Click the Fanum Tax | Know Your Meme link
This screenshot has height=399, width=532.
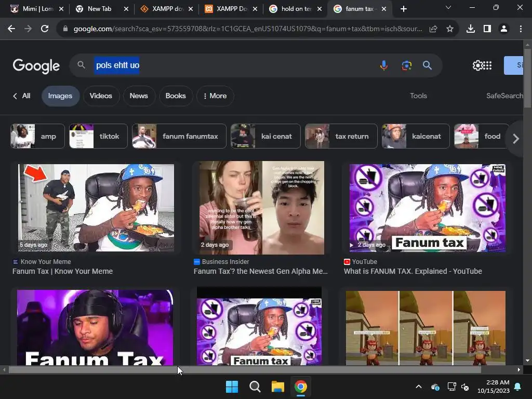point(62,271)
